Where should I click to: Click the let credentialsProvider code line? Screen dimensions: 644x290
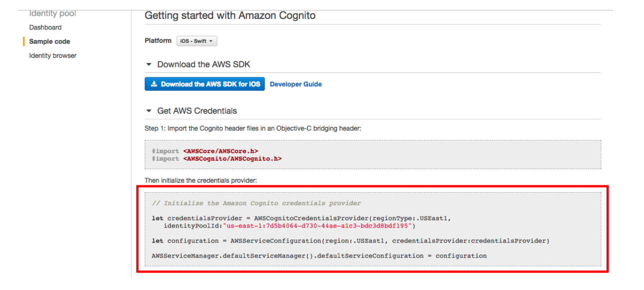point(302,218)
